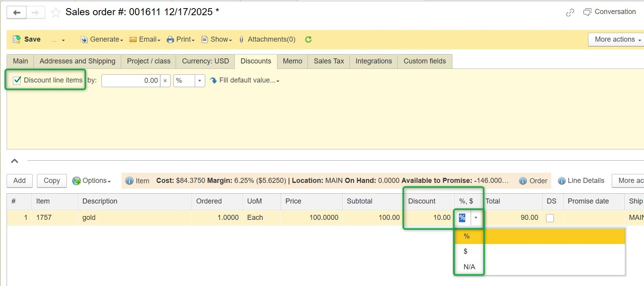Image resolution: width=644 pixels, height=286 pixels.
Task: Star this sales order as favorite
Action: pyautogui.click(x=56, y=13)
